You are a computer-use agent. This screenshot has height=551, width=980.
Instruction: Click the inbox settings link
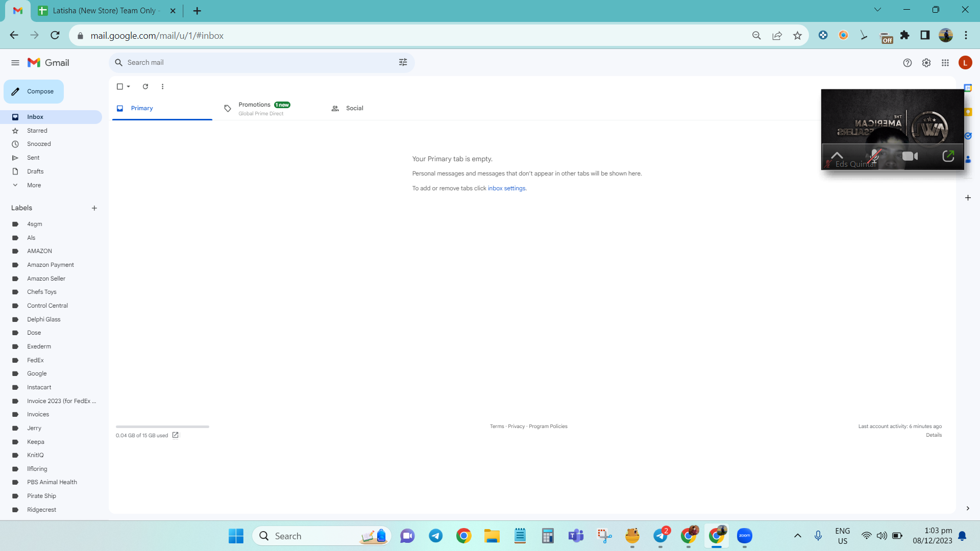pyautogui.click(x=506, y=188)
